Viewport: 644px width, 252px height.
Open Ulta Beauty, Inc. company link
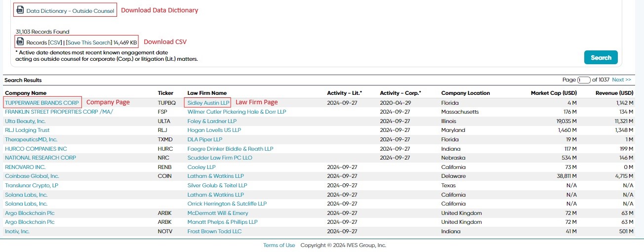point(25,121)
